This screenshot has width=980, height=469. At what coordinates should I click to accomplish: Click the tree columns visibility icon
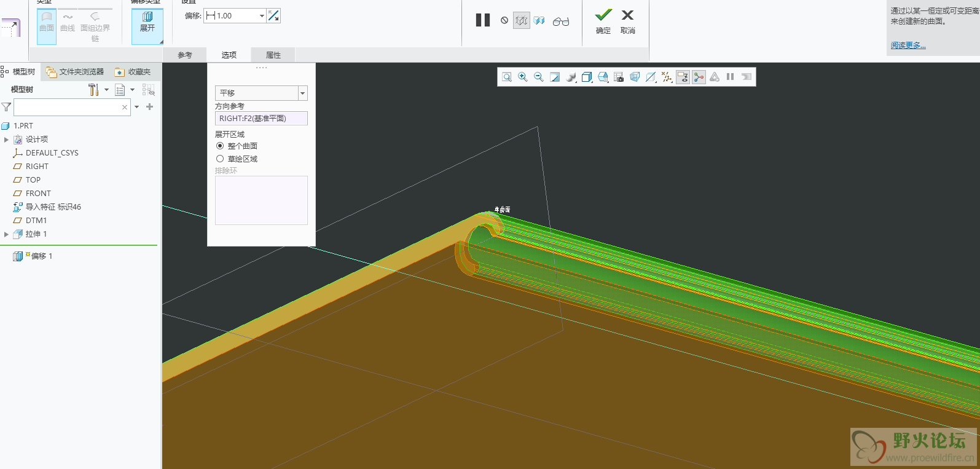click(148, 90)
